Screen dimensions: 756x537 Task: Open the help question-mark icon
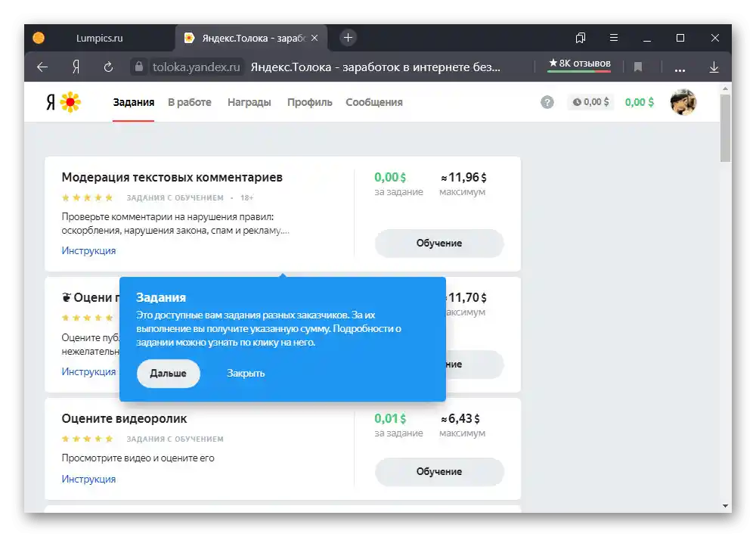[x=547, y=102]
